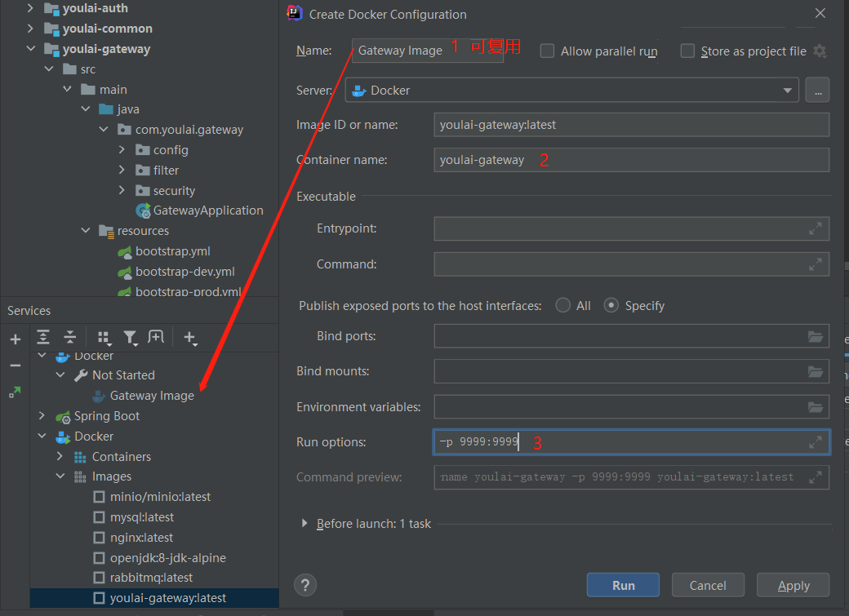Expand the Command field editor
Screen dimensions: 849x616
coord(816,264)
